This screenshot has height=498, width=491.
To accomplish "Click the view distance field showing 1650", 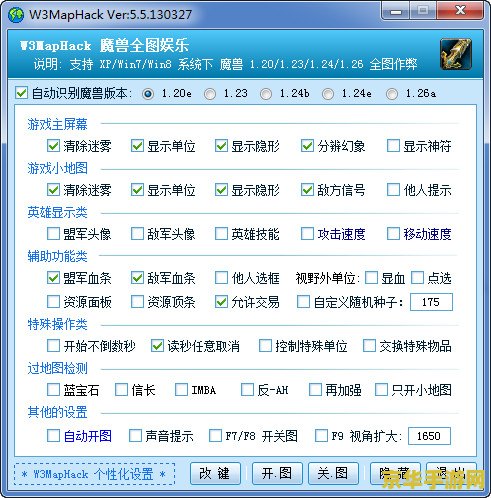I will 429,436.
